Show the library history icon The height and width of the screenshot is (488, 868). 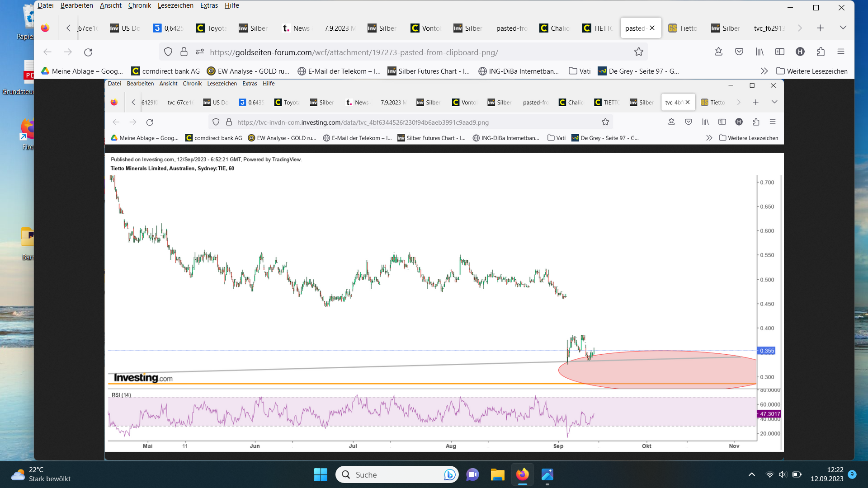(x=759, y=52)
